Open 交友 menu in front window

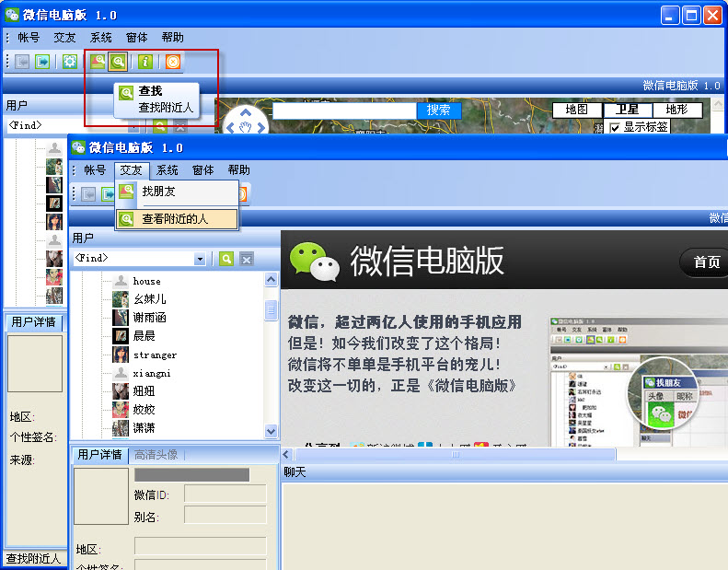(132, 170)
